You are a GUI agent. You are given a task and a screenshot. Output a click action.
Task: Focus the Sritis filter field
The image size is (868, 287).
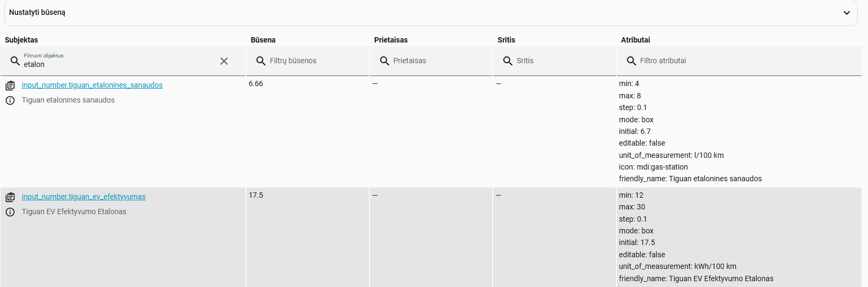click(554, 61)
